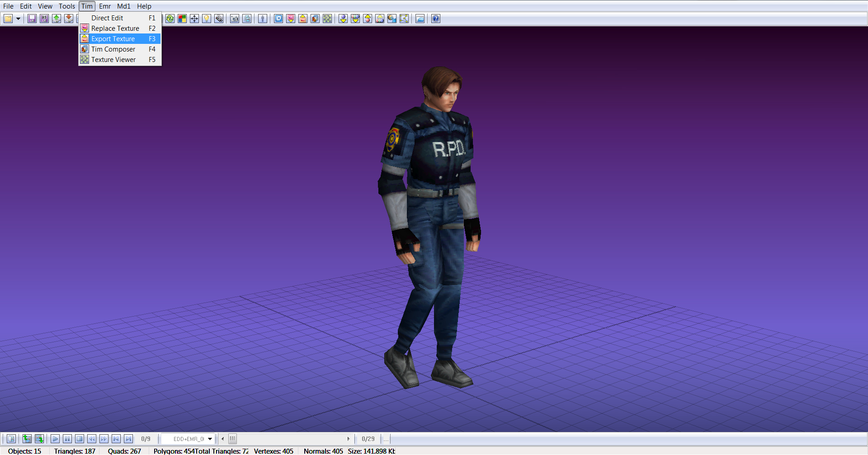868x455 pixels.
Task: Open file with the yellow folder icon
Action: point(8,19)
